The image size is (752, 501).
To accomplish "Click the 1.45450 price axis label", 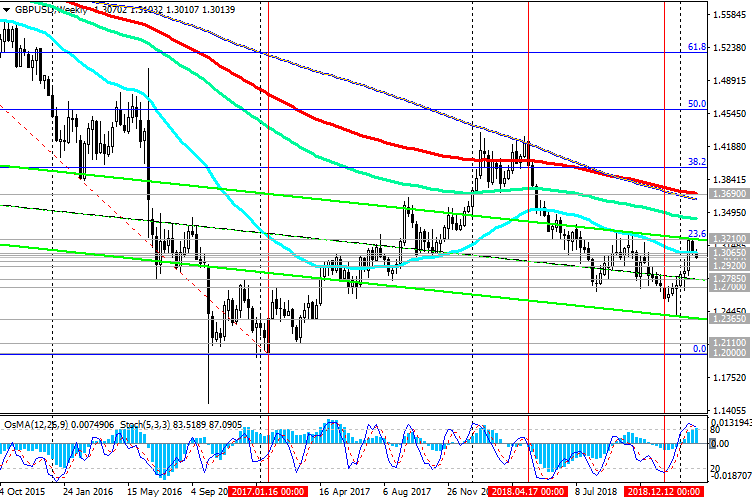I will pos(730,114).
